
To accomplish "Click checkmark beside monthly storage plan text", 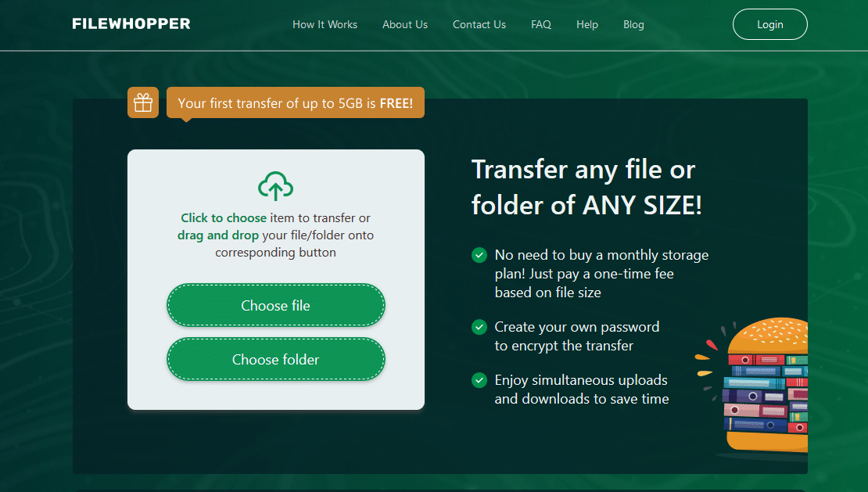I will click(x=479, y=255).
